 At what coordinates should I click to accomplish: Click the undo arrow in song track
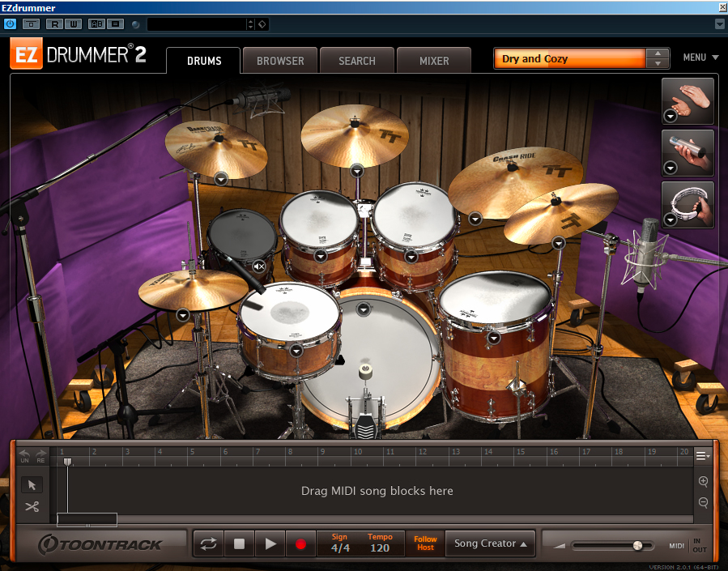25,456
